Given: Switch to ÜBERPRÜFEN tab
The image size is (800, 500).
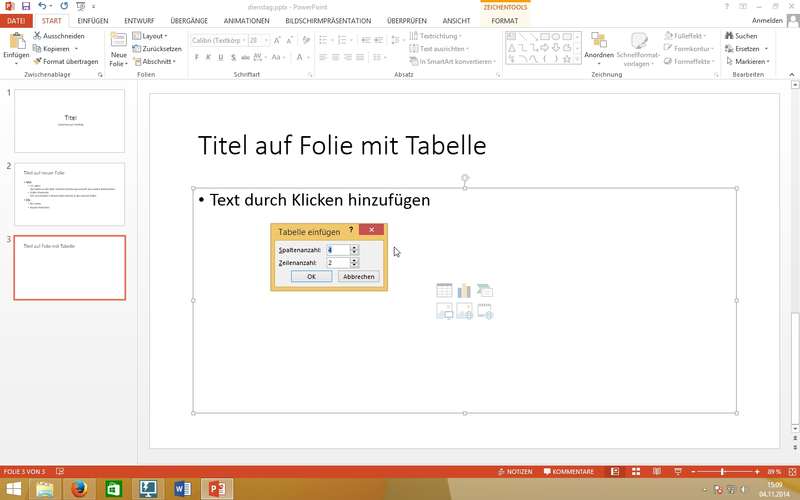Looking at the screenshot, I should pos(407,21).
